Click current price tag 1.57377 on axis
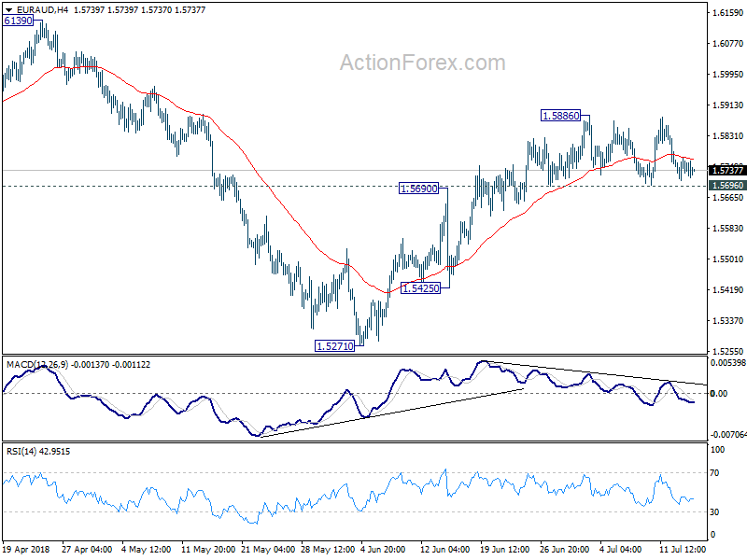The width and height of the screenshot is (747, 560). [x=726, y=170]
